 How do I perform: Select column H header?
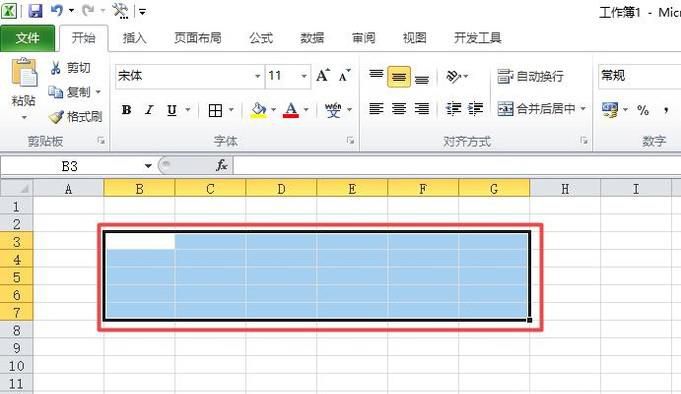[565, 189]
